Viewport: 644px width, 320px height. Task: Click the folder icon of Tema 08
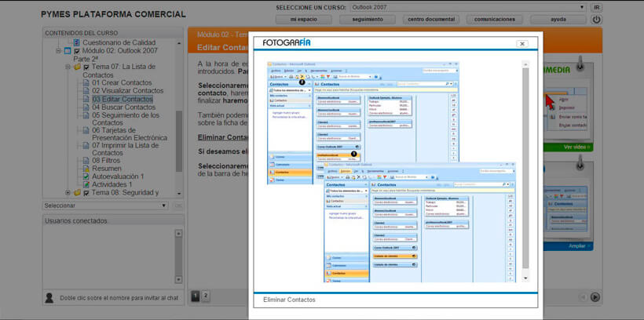click(77, 192)
